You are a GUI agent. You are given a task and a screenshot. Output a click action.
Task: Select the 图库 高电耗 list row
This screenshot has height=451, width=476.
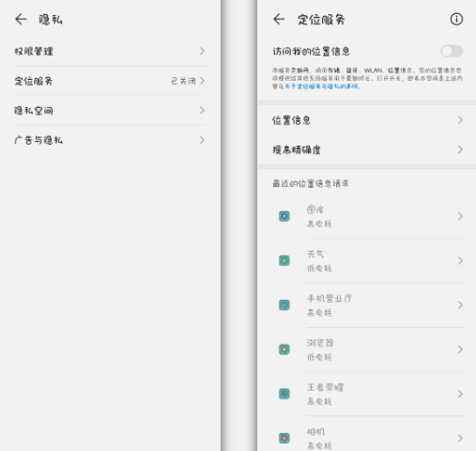(367, 216)
